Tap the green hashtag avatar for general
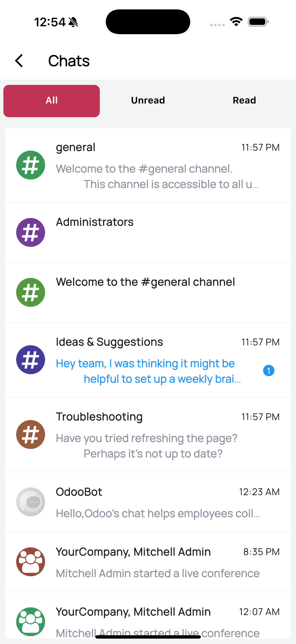The width and height of the screenshot is (296, 644). (x=30, y=165)
